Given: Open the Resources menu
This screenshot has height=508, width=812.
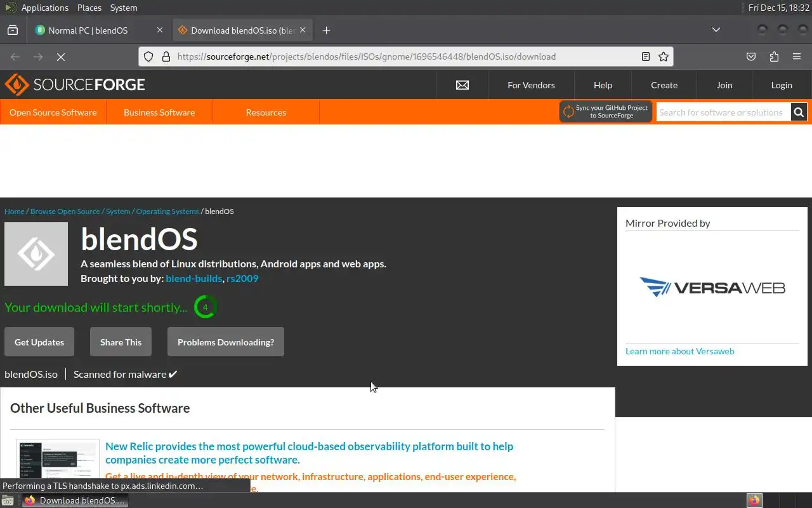Looking at the screenshot, I should [266, 112].
